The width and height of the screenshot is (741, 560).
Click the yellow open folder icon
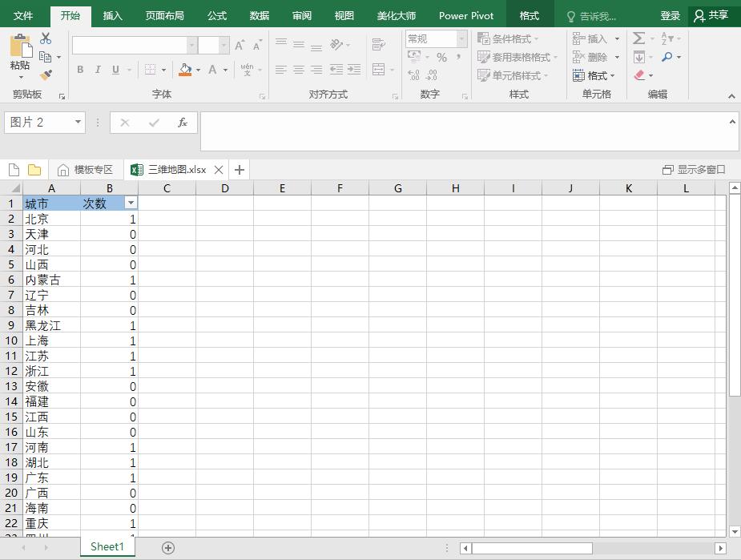tap(34, 170)
